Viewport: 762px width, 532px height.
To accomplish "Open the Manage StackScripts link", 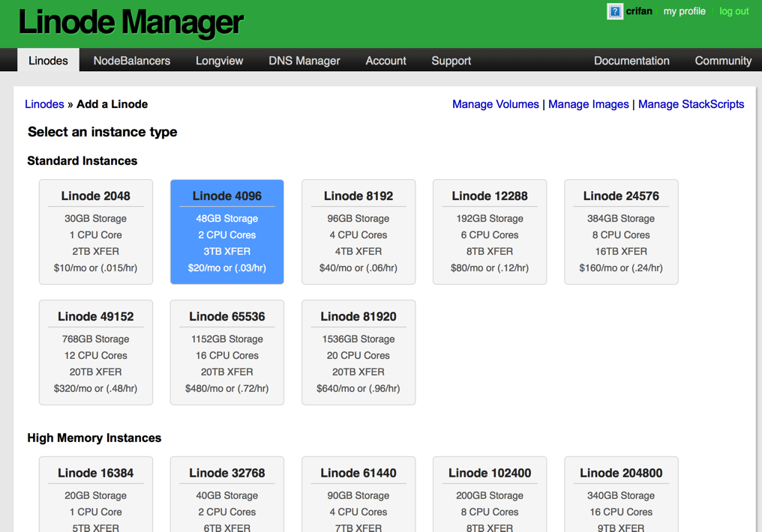I will [691, 104].
